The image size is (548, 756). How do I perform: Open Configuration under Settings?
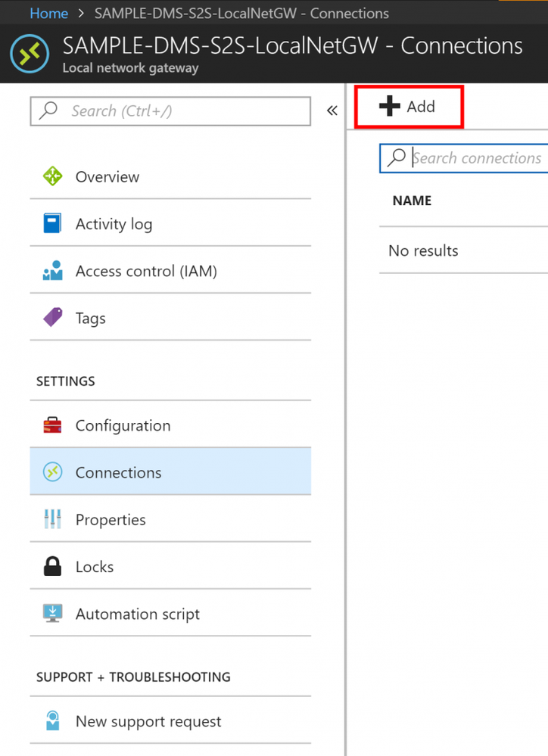pos(170,425)
